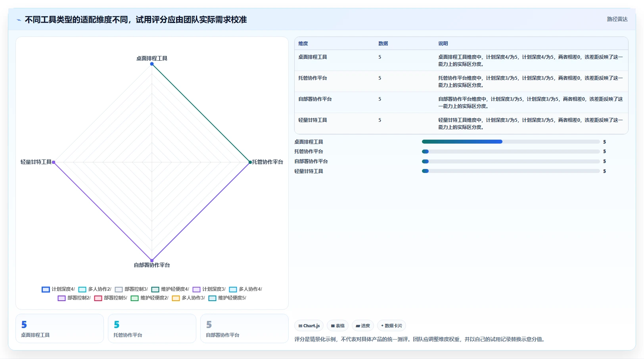Click the description text of 轻量甘特工具 row

[531, 123]
